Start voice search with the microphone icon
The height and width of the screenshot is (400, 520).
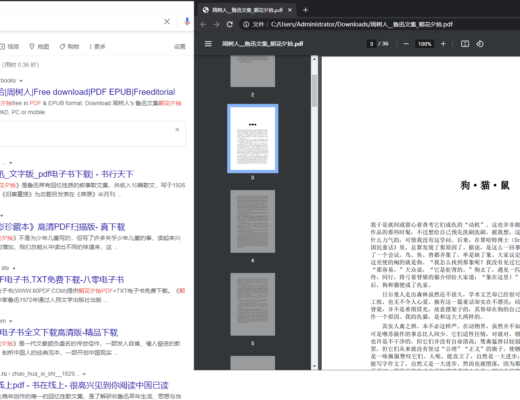tap(187, 22)
